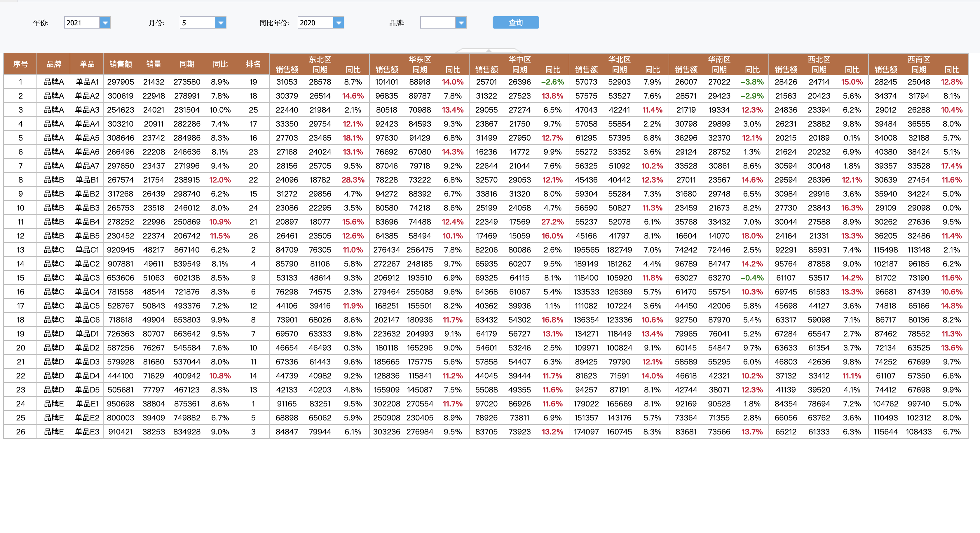This screenshot has width=980, height=533.
Task: Click the 销量 column header
Action: coord(154,64)
